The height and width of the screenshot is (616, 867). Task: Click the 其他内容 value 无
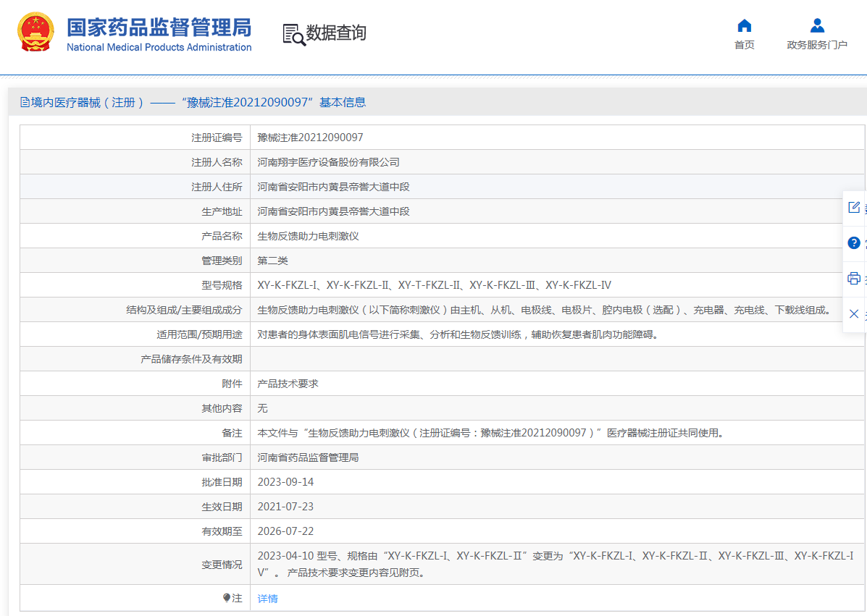pyautogui.click(x=262, y=408)
